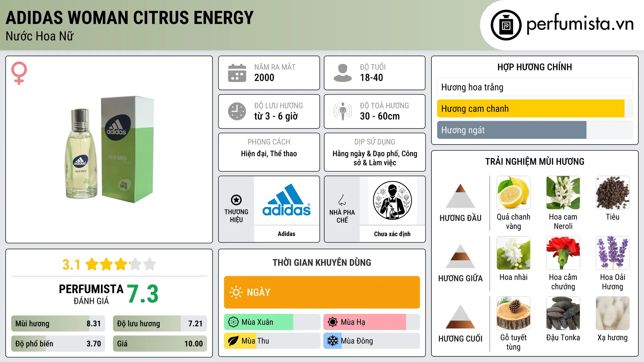The width and height of the screenshot is (644, 362).
Task: Click the clock icon beside Độ lưu hương
Action: (237, 111)
